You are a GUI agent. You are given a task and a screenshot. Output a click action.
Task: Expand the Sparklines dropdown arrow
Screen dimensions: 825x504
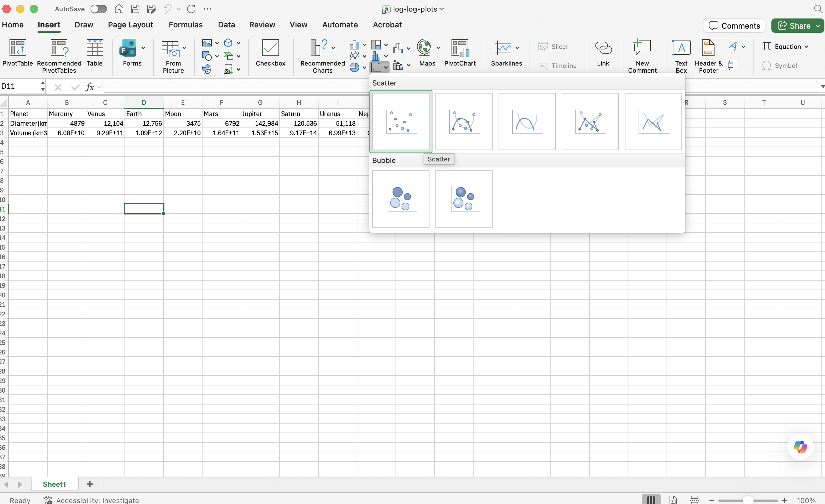click(x=517, y=48)
